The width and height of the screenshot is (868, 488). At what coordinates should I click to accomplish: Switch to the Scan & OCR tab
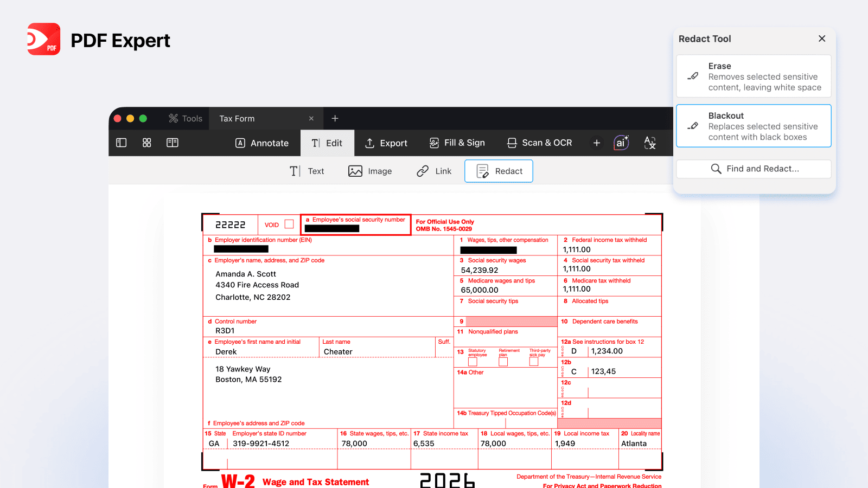(x=539, y=143)
